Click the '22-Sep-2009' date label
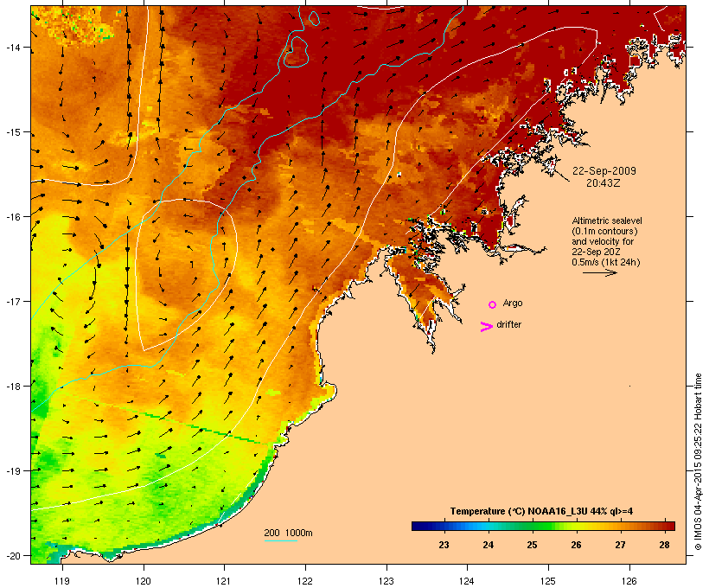 (x=604, y=171)
